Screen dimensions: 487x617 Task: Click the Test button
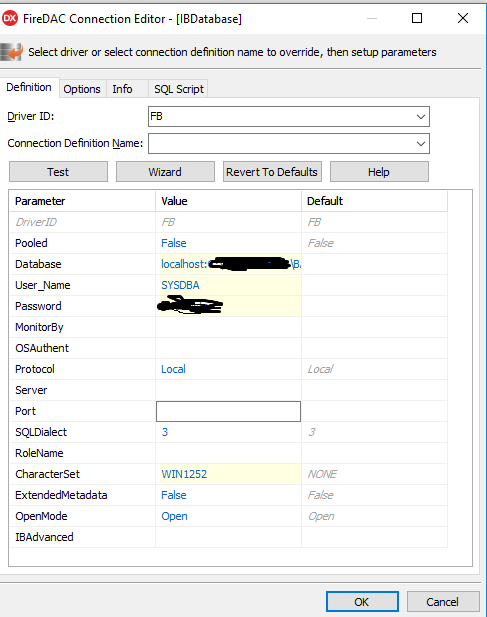click(58, 172)
